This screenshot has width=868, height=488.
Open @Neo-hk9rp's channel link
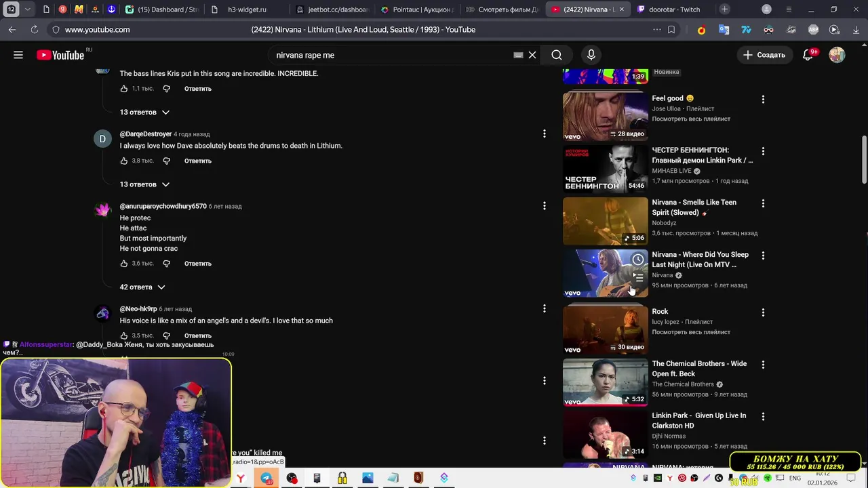(138, 309)
